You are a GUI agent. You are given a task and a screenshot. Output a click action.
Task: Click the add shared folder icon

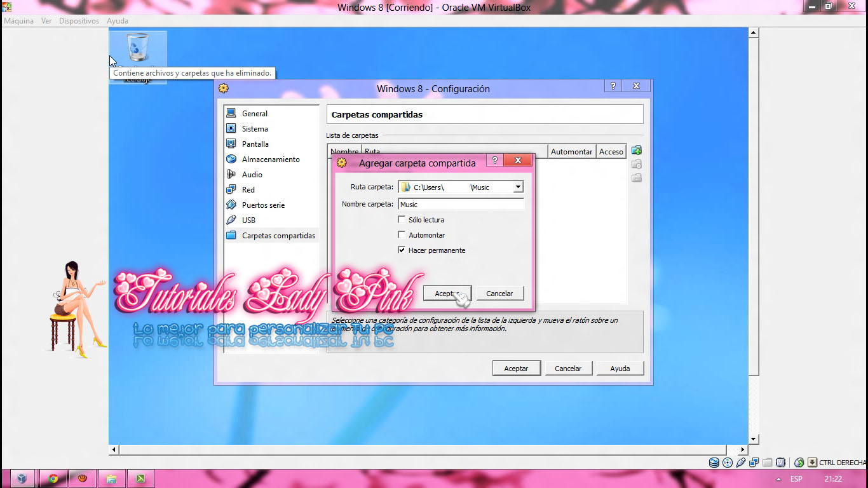tap(636, 151)
